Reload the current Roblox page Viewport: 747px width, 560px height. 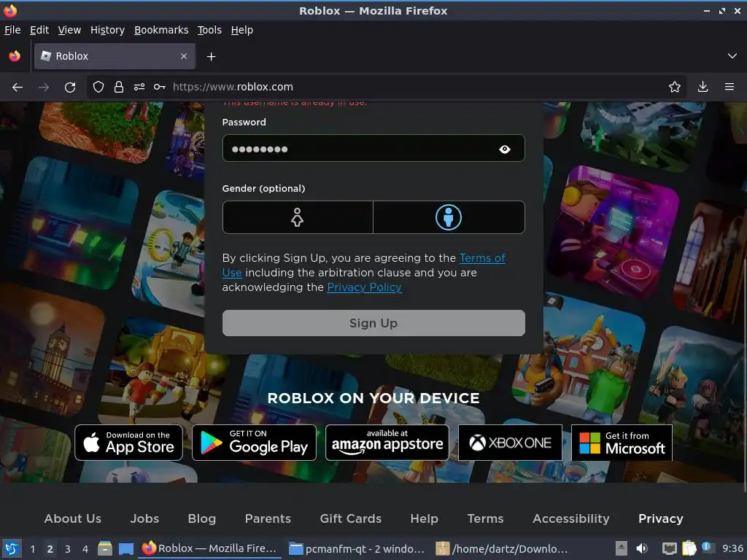tap(70, 87)
